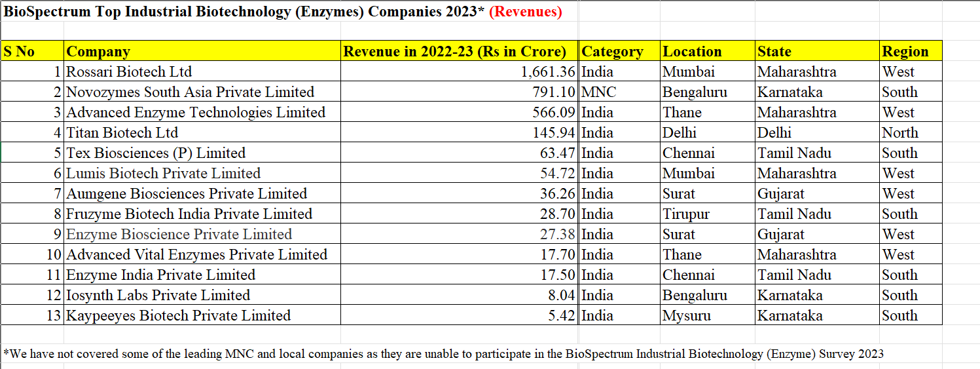Click the revenue value 17.70
This screenshot has width=980, height=369.
460,254
